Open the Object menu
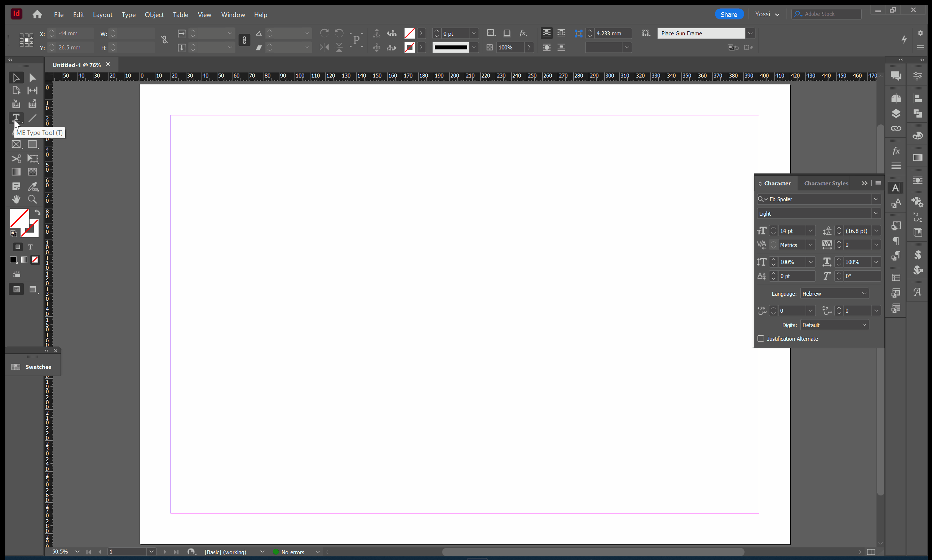Viewport: 932px width, 560px height. tap(154, 14)
